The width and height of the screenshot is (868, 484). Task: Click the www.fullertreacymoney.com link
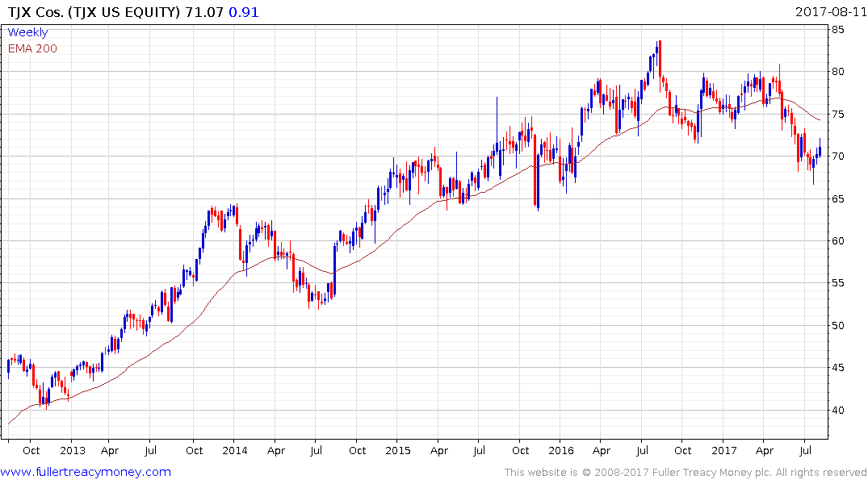(86, 472)
